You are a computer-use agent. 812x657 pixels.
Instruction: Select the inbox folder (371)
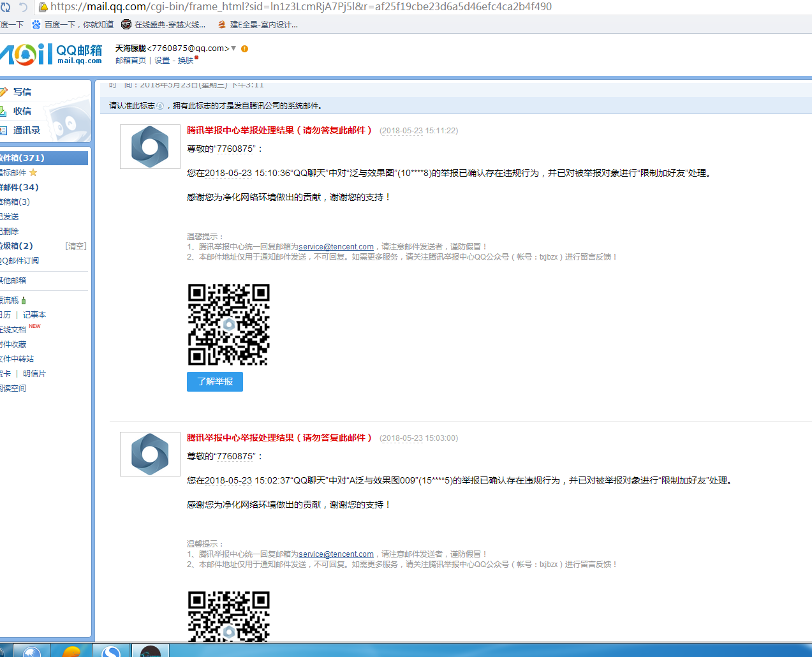(43, 158)
